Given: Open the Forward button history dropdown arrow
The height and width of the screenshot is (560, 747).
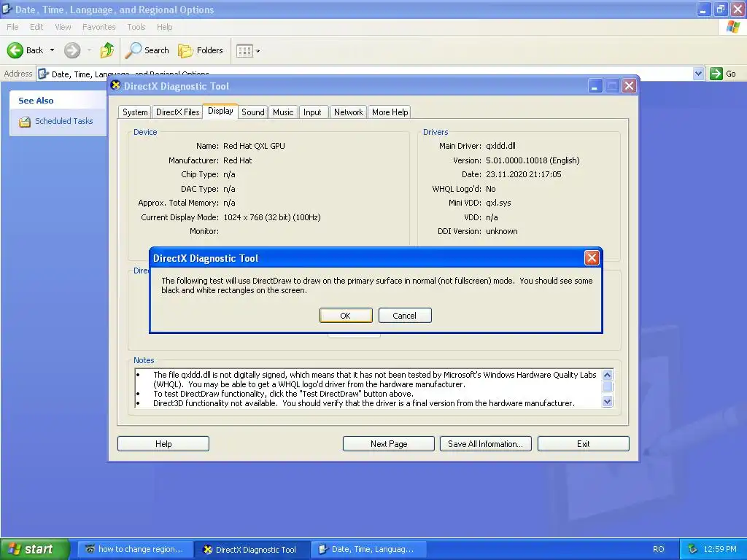Looking at the screenshot, I should coord(89,50).
